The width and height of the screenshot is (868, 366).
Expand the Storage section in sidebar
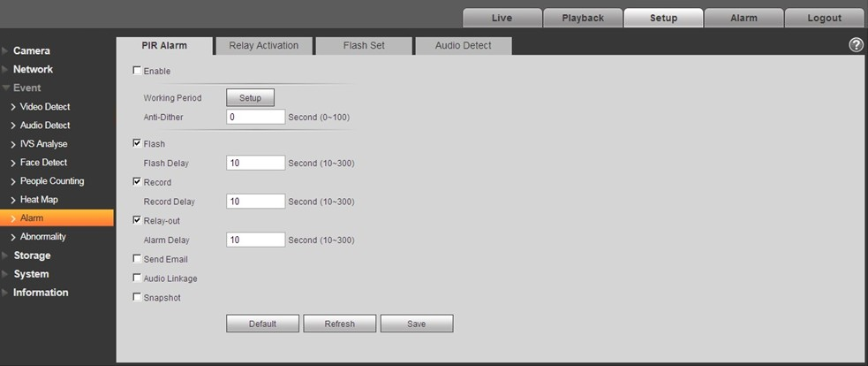pyautogui.click(x=32, y=255)
